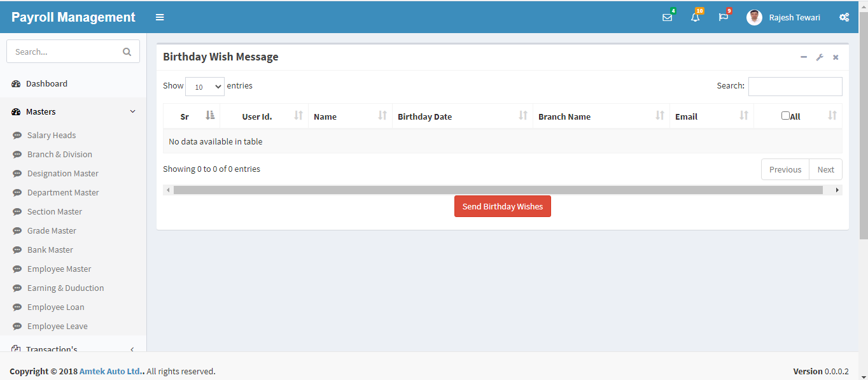Click Rajesh Tewari user avatar
Viewport: 868px width, 380px height.
[754, 18]
